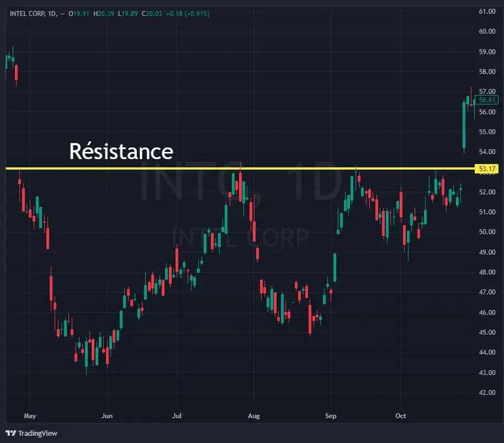Click the 60.00 price axis label
504x443 pixels.
point(487,31)
